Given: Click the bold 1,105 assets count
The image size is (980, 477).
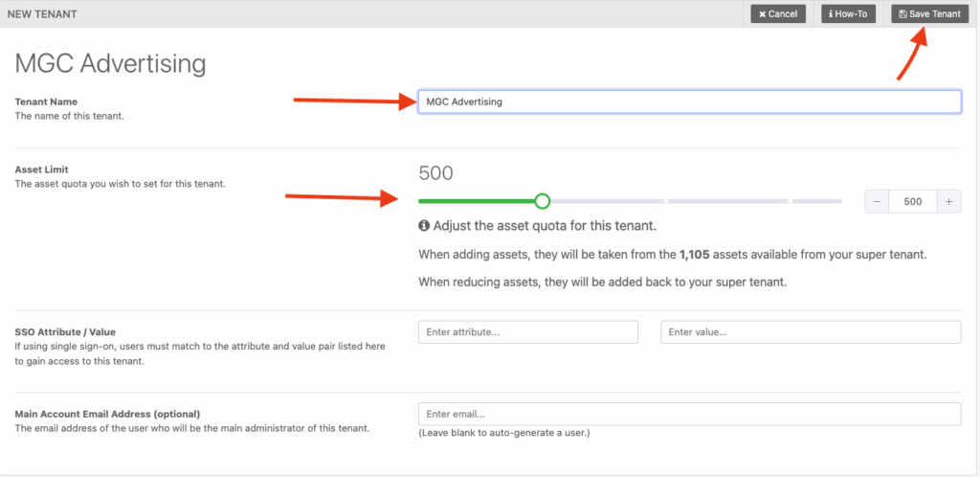Looking at the screenshot, I should [x=698, y=256].
